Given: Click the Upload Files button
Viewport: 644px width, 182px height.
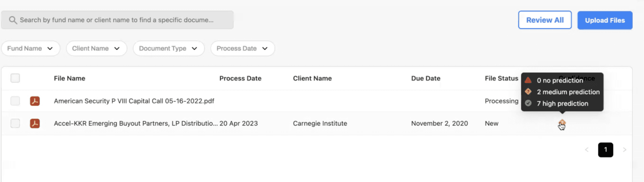Looking at the screenshot, I should click(x=605, y=20).
